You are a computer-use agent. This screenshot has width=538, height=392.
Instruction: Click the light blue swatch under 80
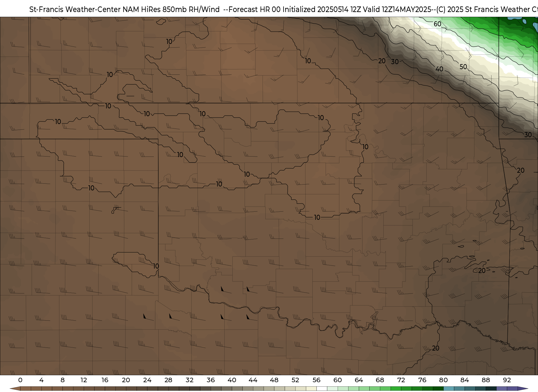tap(449, 389)
